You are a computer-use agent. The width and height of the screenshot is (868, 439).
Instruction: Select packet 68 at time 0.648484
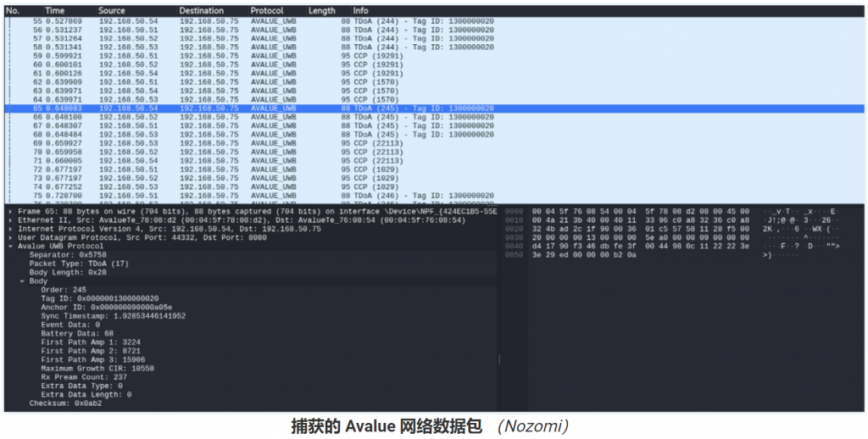pyautogui.click(x=435, y=135)
